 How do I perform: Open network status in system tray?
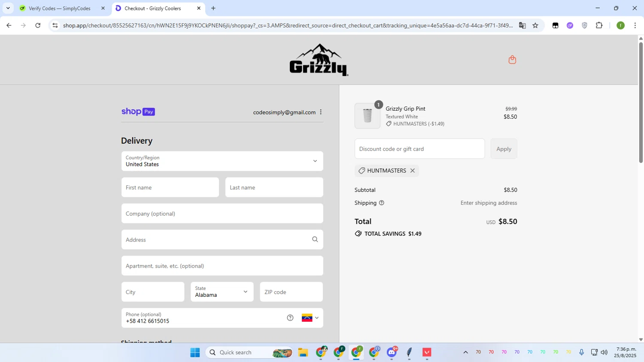coord(594,352)
